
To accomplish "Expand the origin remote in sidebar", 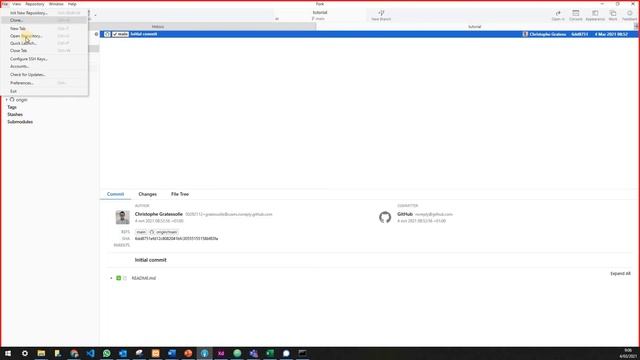I will click(x=7, y=100).
